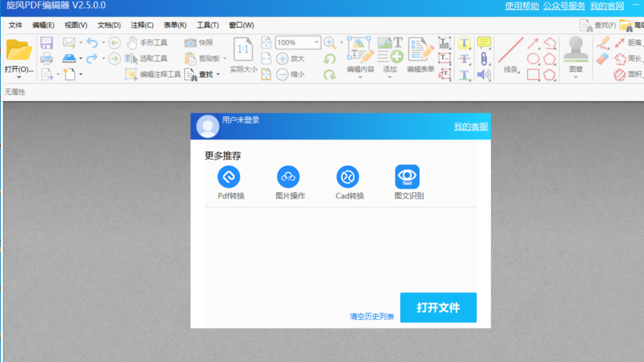Click the yellow Highlight text T icon

(464, 43)
